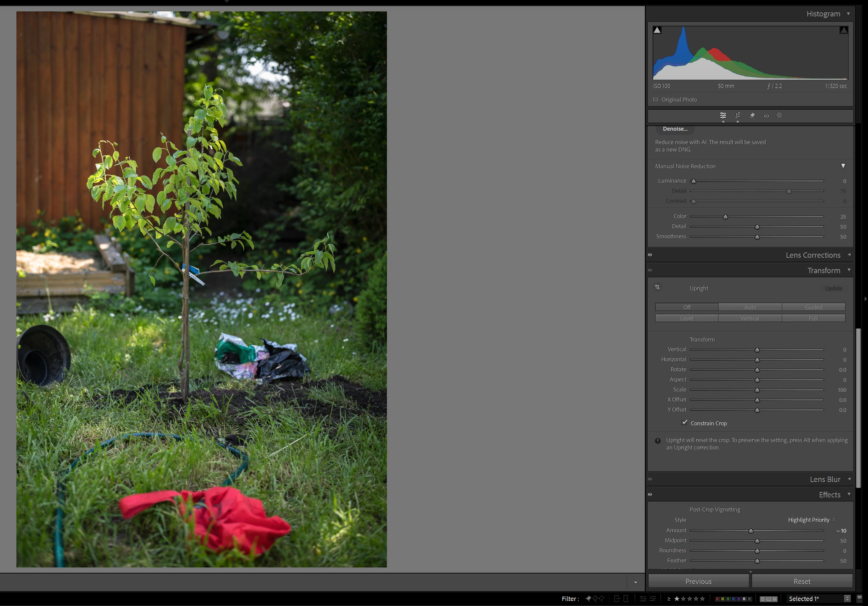Image resolution: width=868 pixels, height=606 pixels.
Task: Choose the Auto upright option
Action: 750,307
